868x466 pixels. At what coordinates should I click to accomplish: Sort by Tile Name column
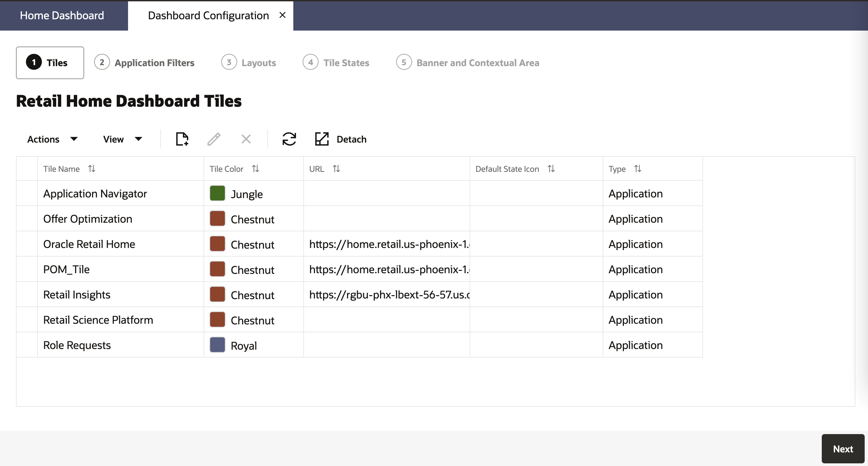point(92,169)
